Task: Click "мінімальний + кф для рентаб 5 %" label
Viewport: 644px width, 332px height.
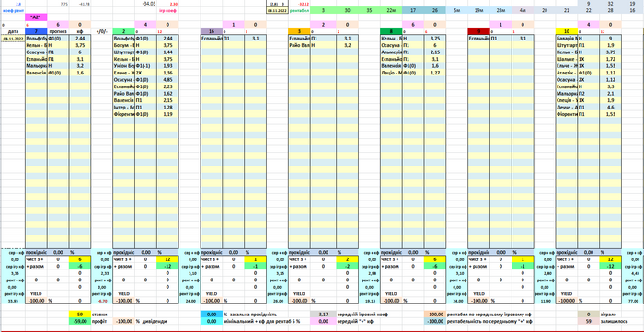Action: click(x=264, y=321)
